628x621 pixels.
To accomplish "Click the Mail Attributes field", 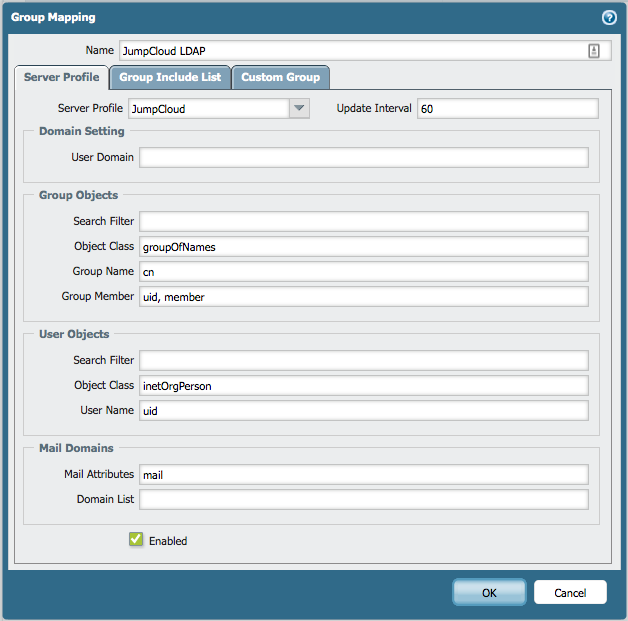I will tap(363, 474).
